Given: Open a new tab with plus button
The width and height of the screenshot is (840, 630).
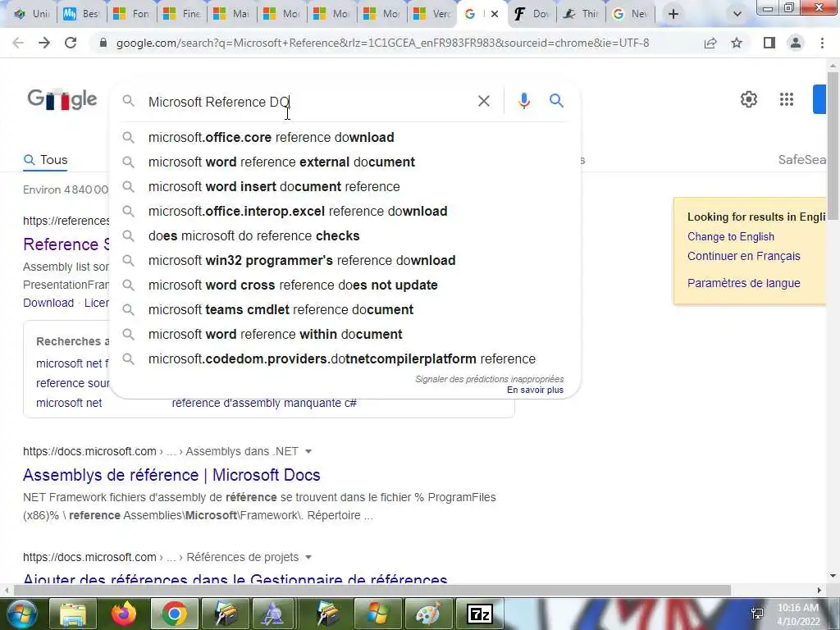Looking at the screenshot, I should pyautogui.click(x=673, y=15).
